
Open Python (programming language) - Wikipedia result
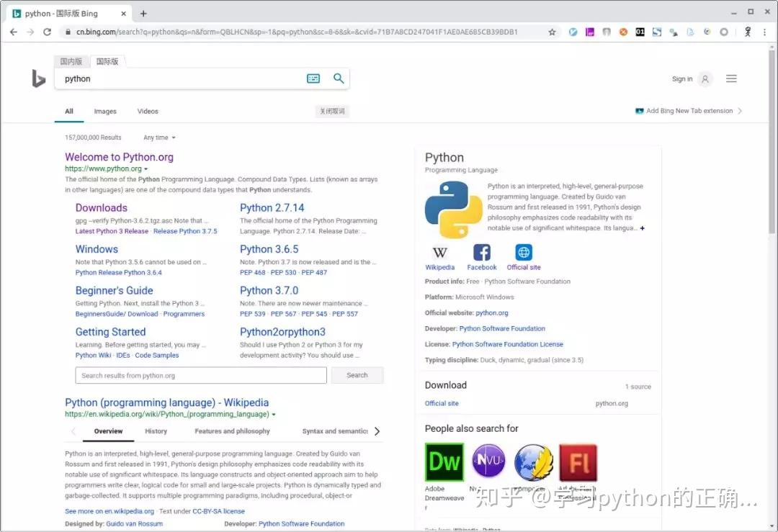click(166, 402)
